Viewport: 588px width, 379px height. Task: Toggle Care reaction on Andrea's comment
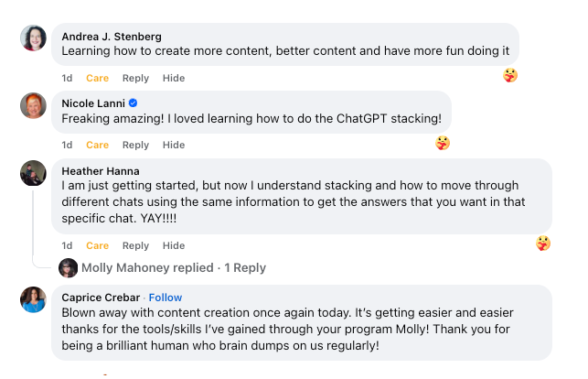tap(98, 78)
